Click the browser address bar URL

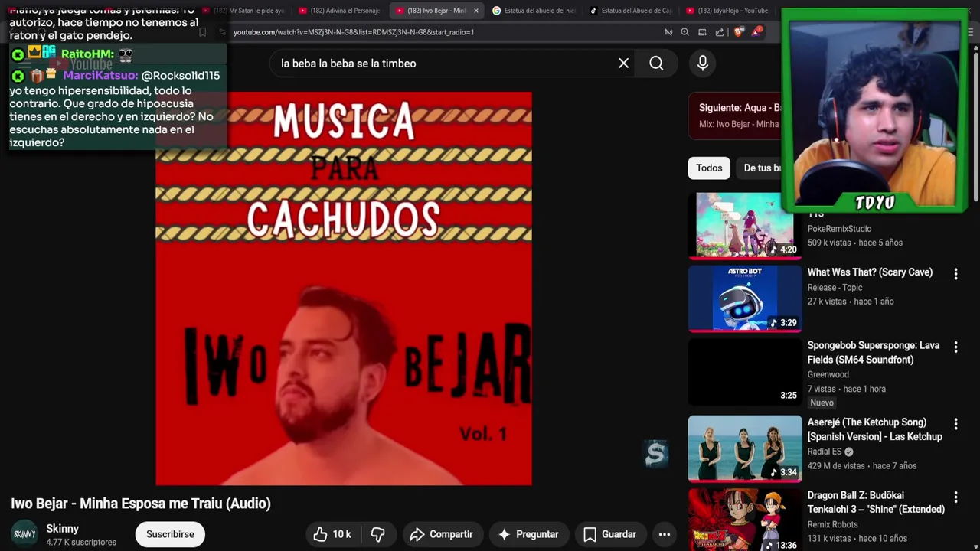(353, 32)
